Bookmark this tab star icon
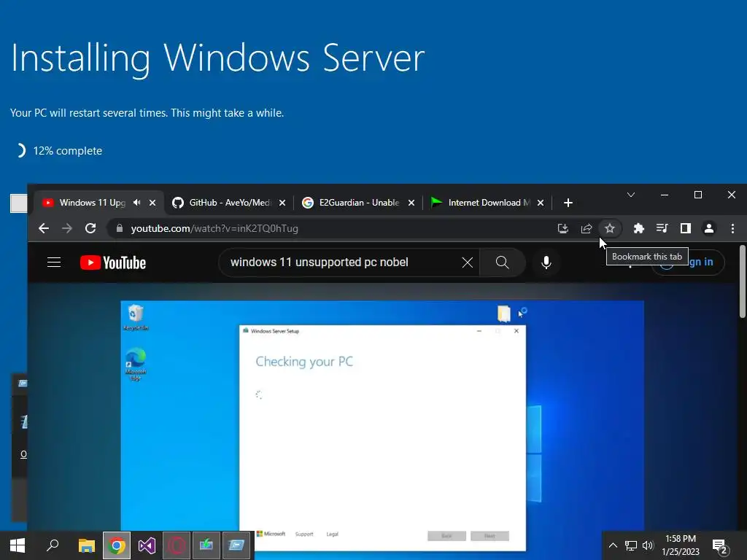This screenshot has width=747, height=560. [x=610, y=228]
